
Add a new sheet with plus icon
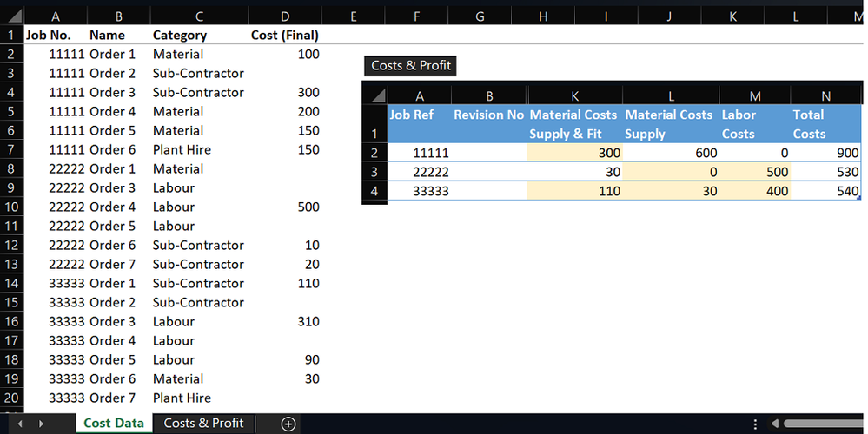point(288,424)
